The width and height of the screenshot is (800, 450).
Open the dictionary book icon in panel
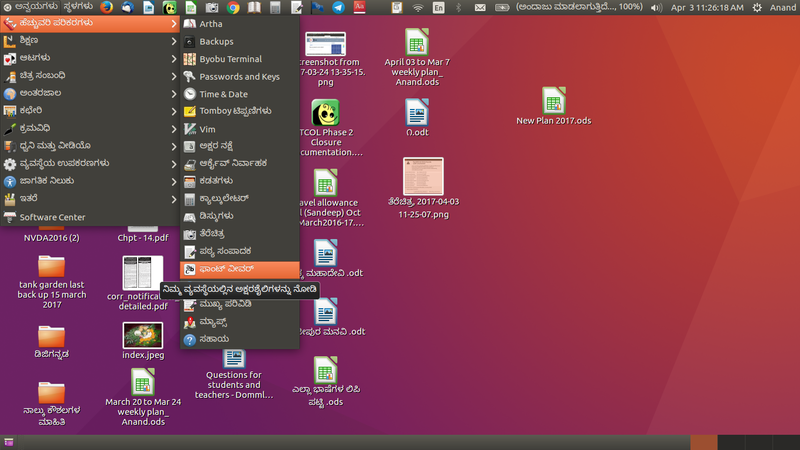[x=254, y=7]
